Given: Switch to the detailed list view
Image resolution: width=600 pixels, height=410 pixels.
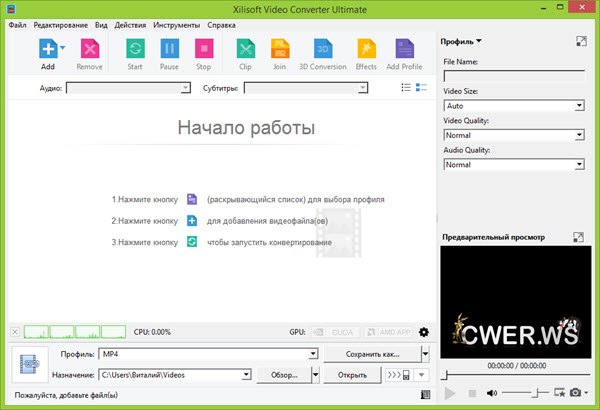Looking at the screenshot, I should click(x=407, y=88).
